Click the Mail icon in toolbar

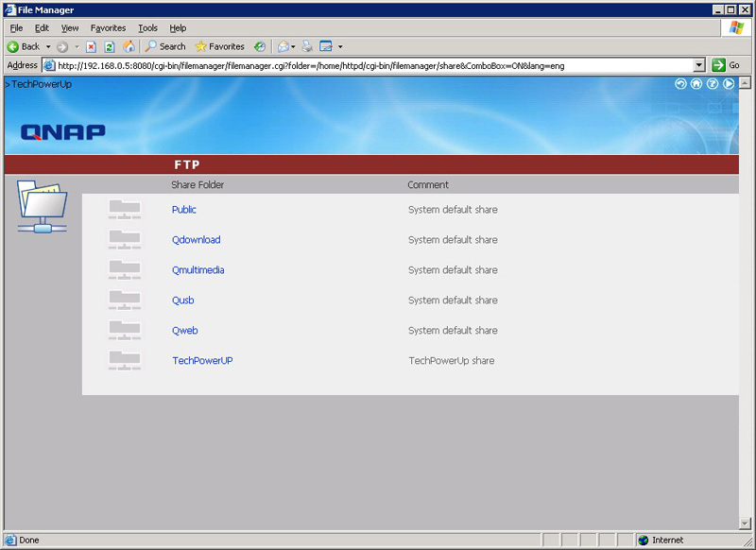pos(283,46)
